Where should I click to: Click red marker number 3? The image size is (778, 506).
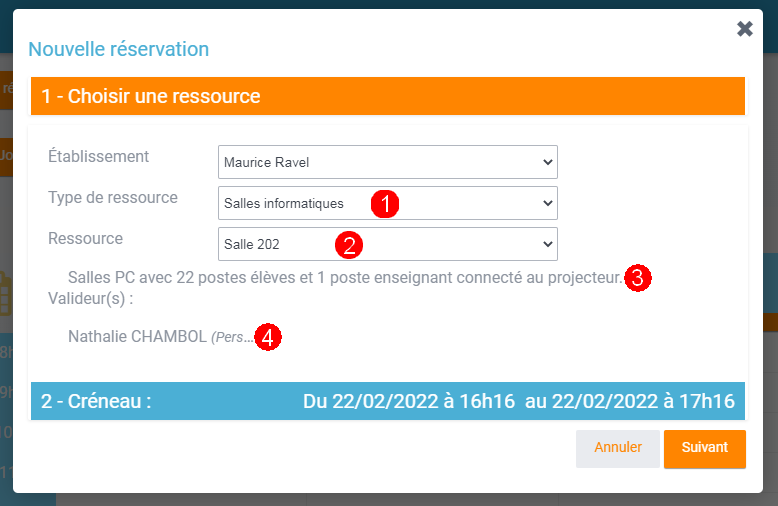click(x=638, y=278)
